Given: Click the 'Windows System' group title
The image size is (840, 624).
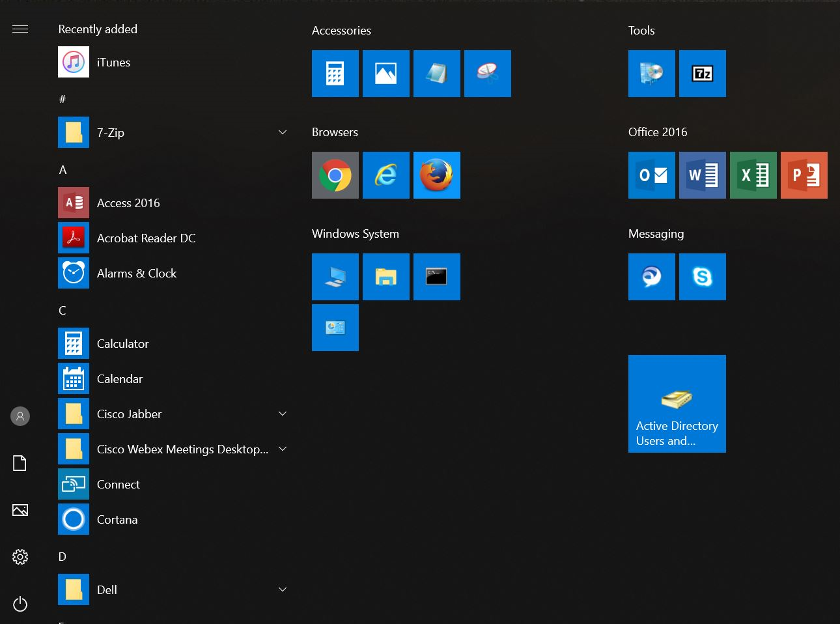Looking at the screenshot, I should coord(356,234).
